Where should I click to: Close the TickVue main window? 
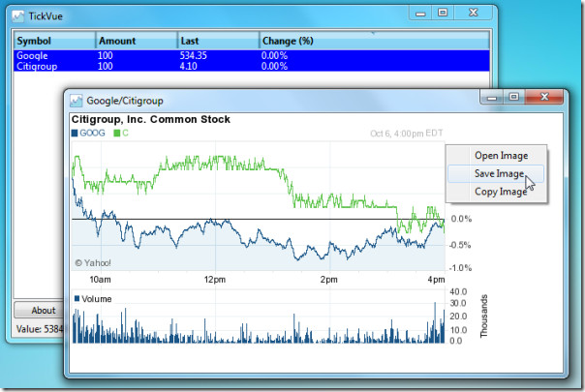point(473,13)
